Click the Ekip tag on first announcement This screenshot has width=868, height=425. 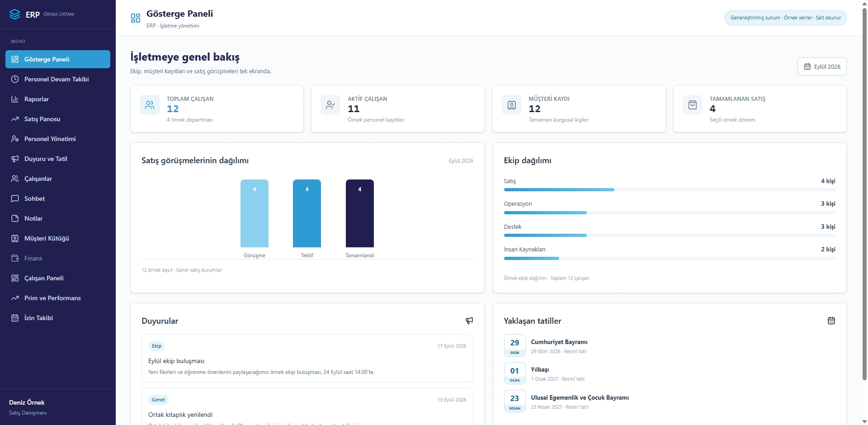coord(156,346)
